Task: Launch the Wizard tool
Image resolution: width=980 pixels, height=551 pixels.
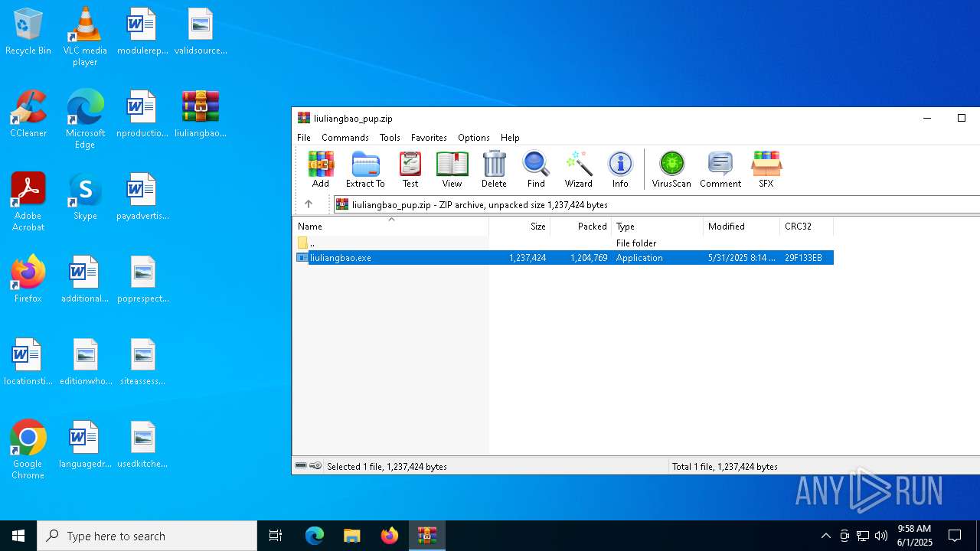Action: 579,169
